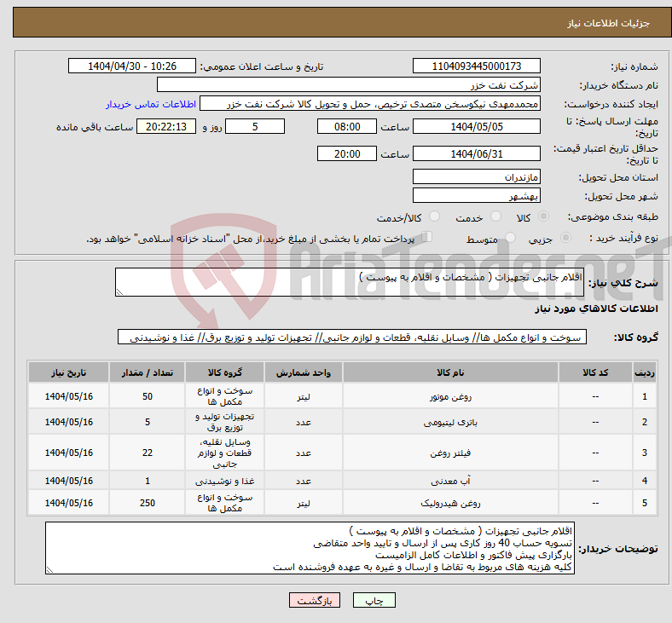Click the بازگشت back button
672x623 pixels.
(x=315, y=600)
